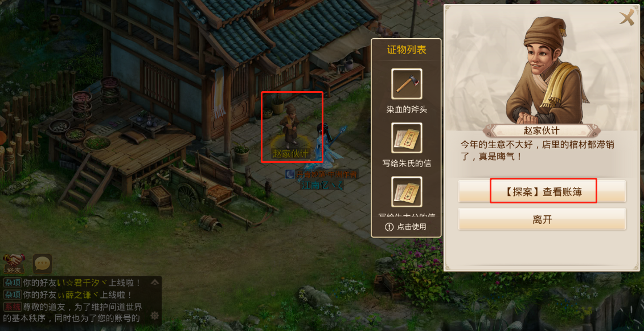
Task: Click the 点击使用 info hint
Action: tap(405, 227)
